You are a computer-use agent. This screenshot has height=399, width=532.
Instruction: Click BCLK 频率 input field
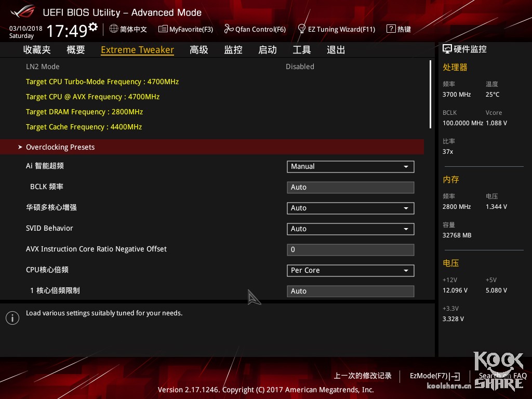click(x=351, y=187)
